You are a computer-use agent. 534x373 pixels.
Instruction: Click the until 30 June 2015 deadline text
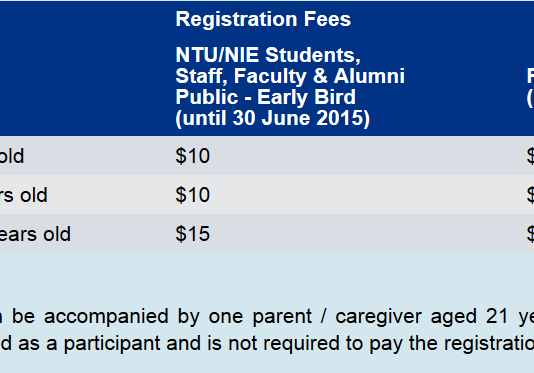(272, 119)
